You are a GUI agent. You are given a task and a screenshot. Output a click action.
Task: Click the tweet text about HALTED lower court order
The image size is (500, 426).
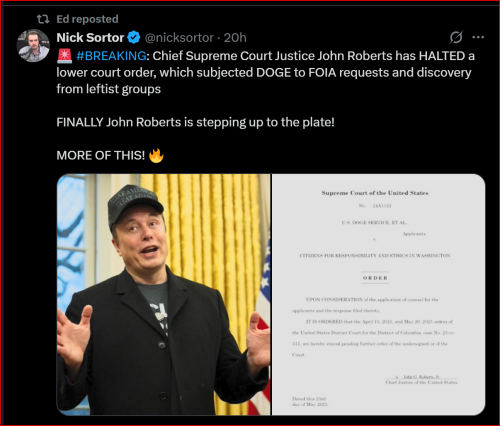point(265,72)
